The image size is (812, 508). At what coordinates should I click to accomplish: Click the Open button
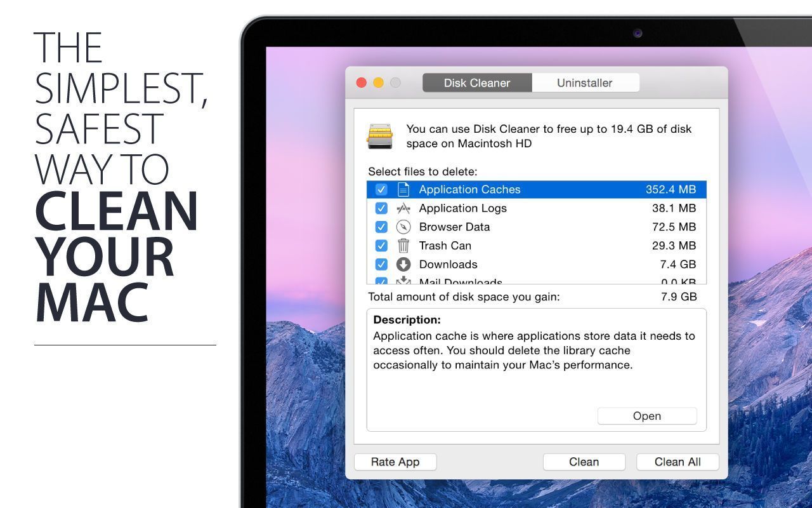(647, 416)
